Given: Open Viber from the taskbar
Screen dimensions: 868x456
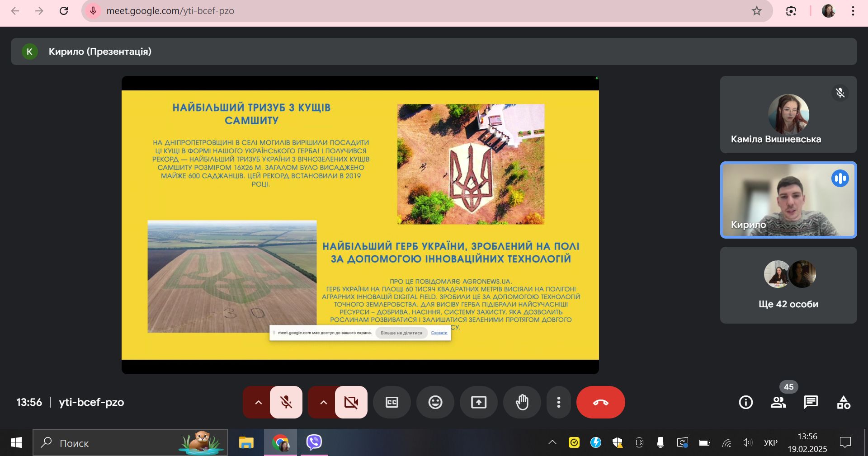Looking at the screenshot, I should 314,442.
